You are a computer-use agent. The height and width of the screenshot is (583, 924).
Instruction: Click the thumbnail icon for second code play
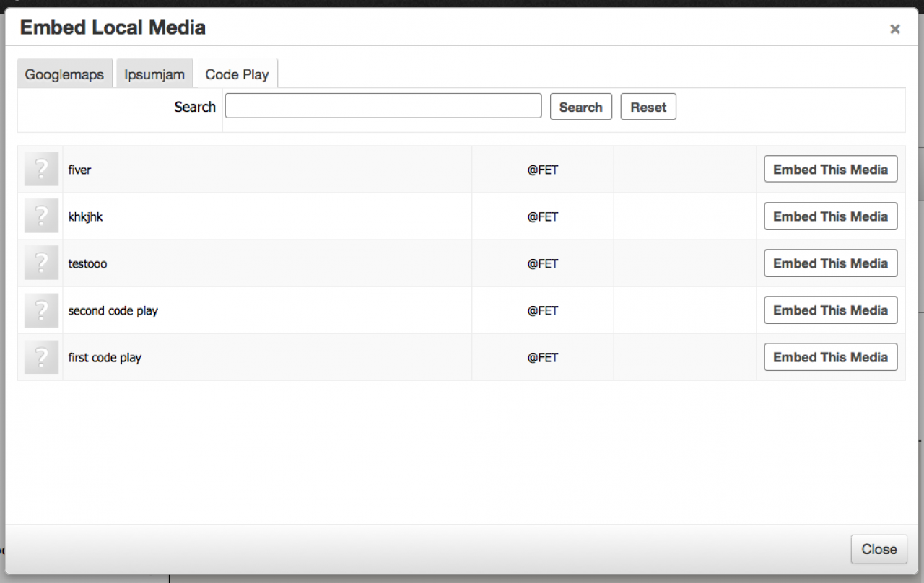[x=41, y=310]
